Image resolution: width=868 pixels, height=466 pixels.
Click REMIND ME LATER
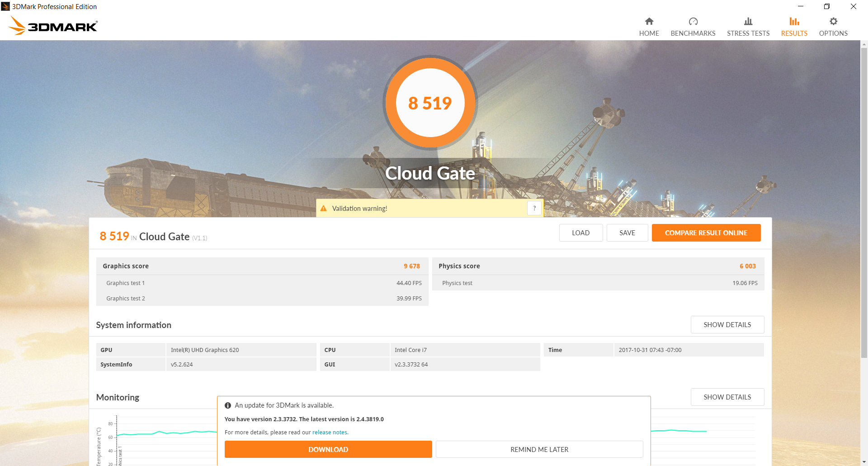pos(539,449)
